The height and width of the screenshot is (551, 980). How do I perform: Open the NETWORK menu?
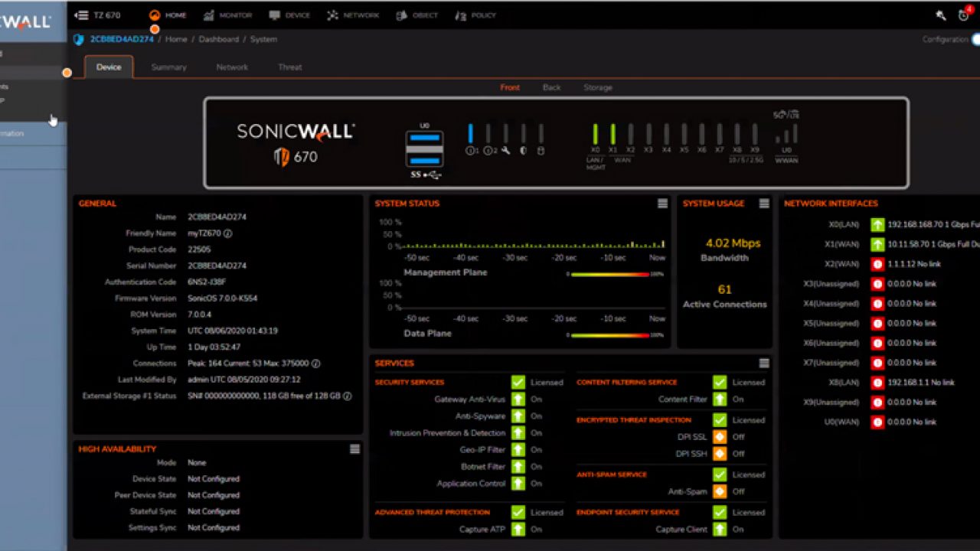coord(353,15)
